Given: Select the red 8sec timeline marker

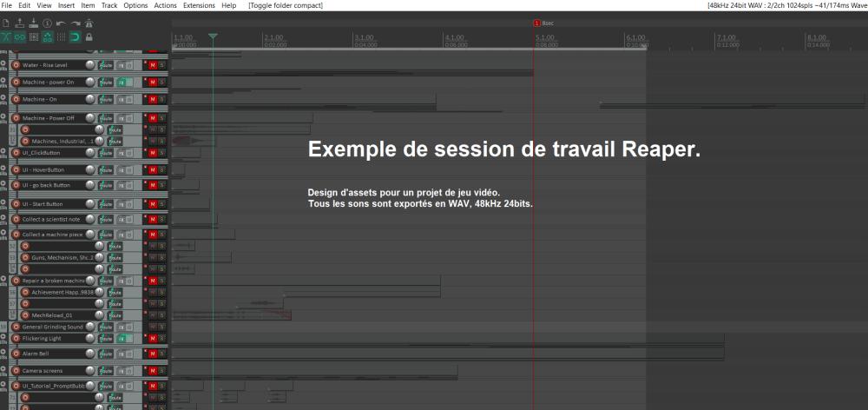Looking at the screenshot, I should (x=536, y=23).
